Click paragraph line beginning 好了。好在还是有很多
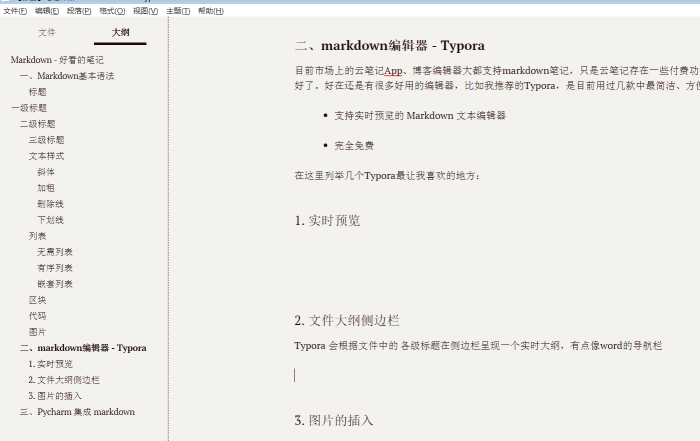700x441 pixels. pyautogui.click(x=497, y=86)
